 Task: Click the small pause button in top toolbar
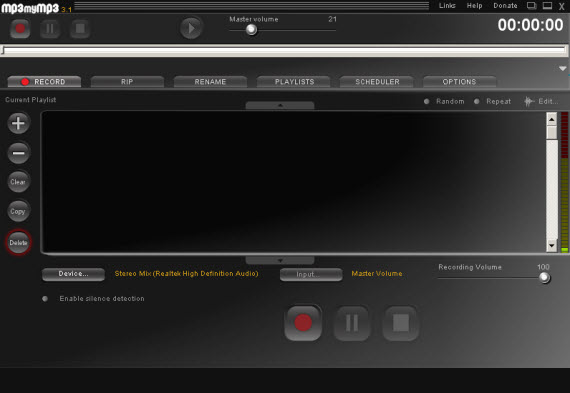coord(50,28)
